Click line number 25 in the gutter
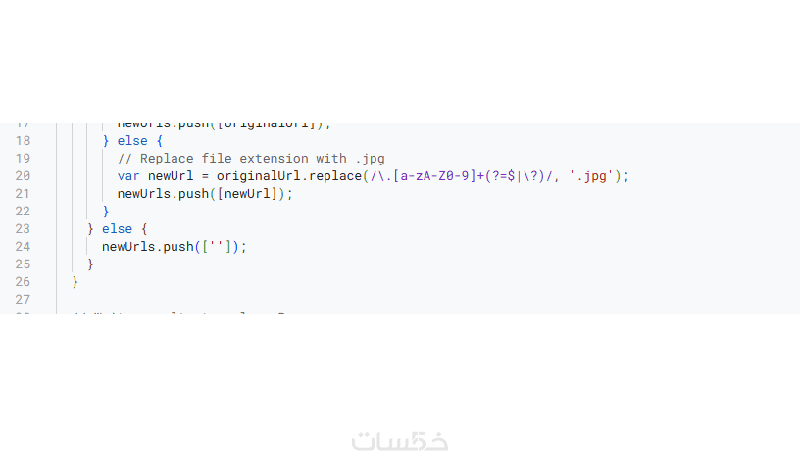800x460 pixels. (x=22, y=264)
